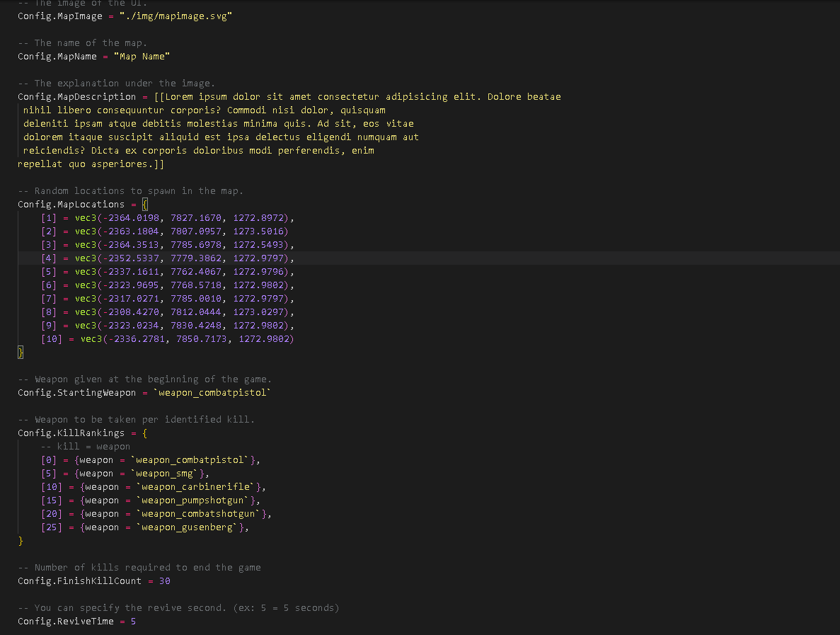The height and width of the screenshot is (635, 840).
Task: Click the FinishKillCount value 30
Action: (x=164, y=581)
